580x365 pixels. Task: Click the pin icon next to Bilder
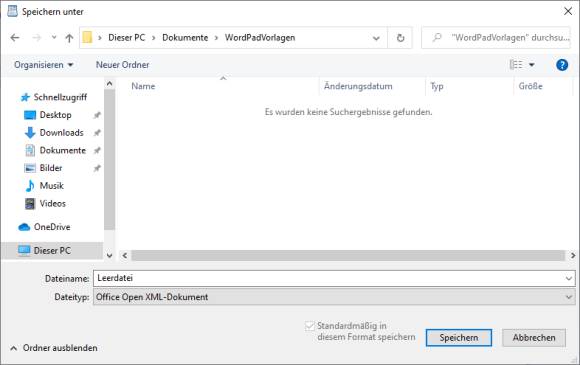point(97,168)
